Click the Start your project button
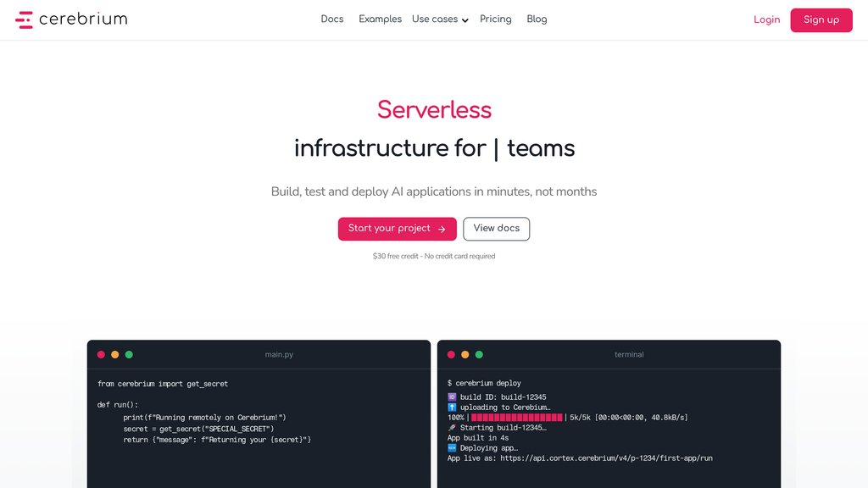The width and height of the screenshot is (868, 488). pyautogui.click(x=398, y=229)
